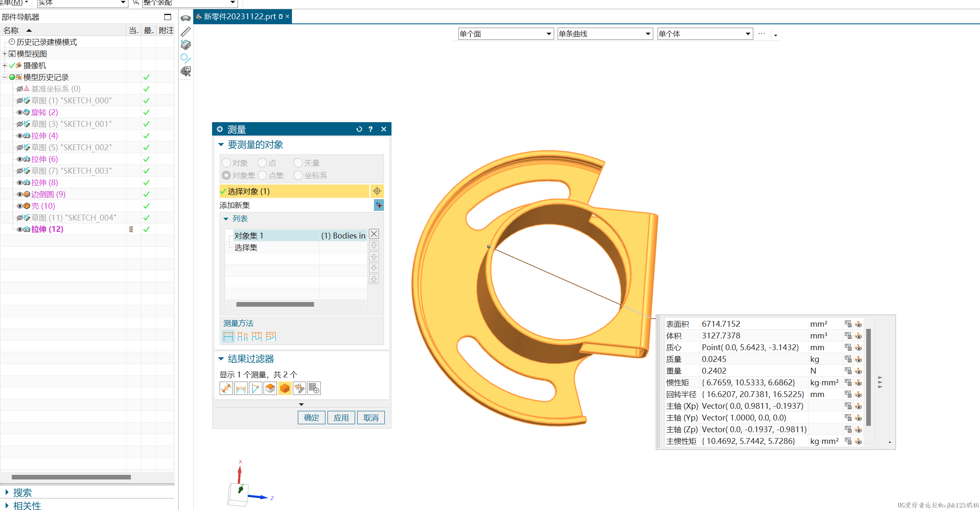Expand the 搜索 panel
Screen dimensions: 980x510
7,492
